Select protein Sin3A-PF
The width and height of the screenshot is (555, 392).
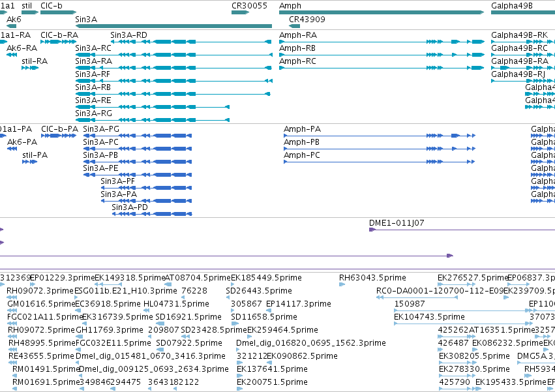coord(118,182)
